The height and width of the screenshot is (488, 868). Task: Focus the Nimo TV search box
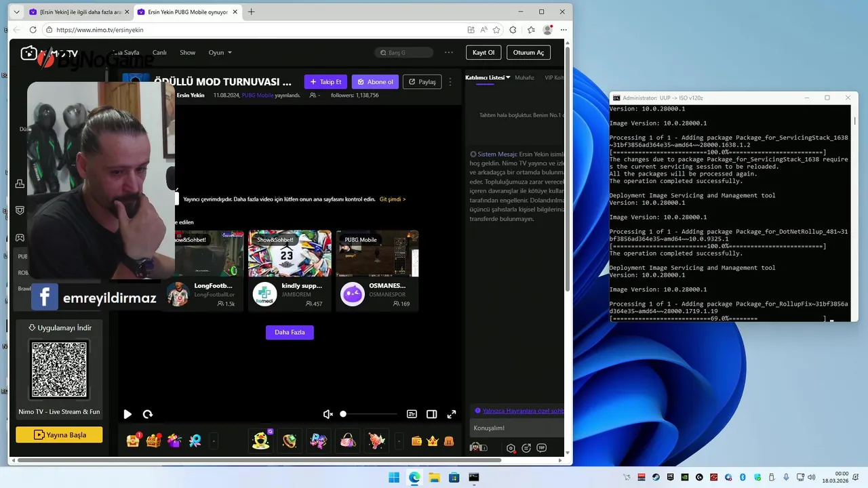[x=404, y=52]
